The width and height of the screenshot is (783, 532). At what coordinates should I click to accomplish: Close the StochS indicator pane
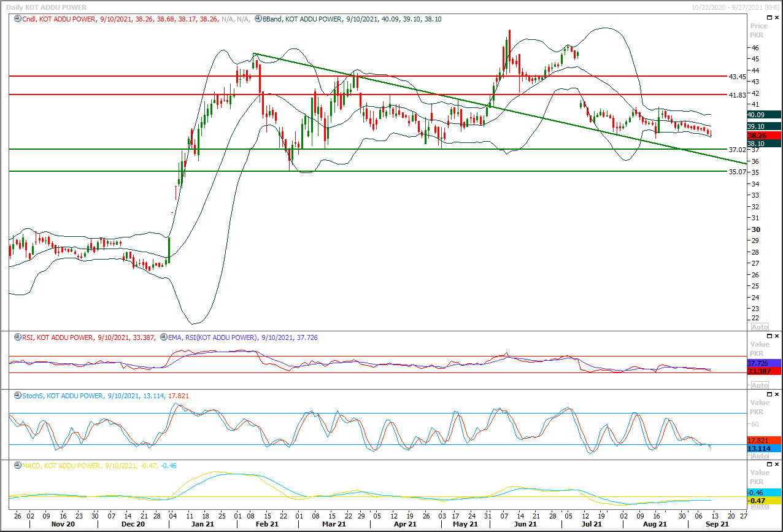[x=777, y=395]
